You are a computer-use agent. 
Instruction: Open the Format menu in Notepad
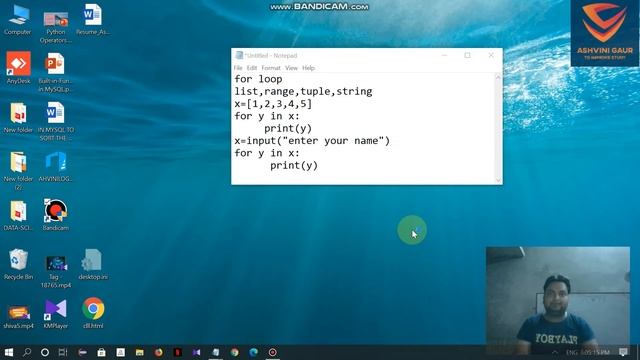click(271, 68)
